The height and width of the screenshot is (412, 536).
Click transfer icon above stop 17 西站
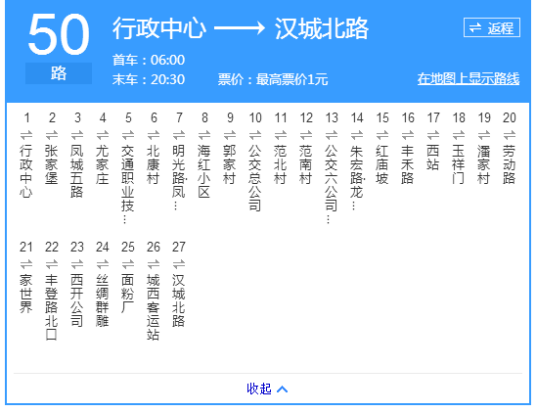point(433,135)
